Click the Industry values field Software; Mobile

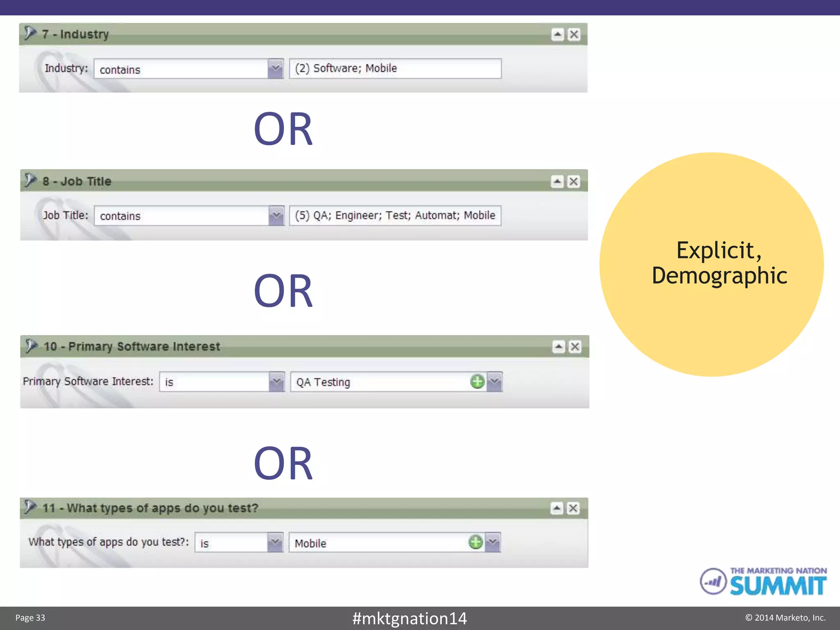pyautogui.click(x=395, y=68)
